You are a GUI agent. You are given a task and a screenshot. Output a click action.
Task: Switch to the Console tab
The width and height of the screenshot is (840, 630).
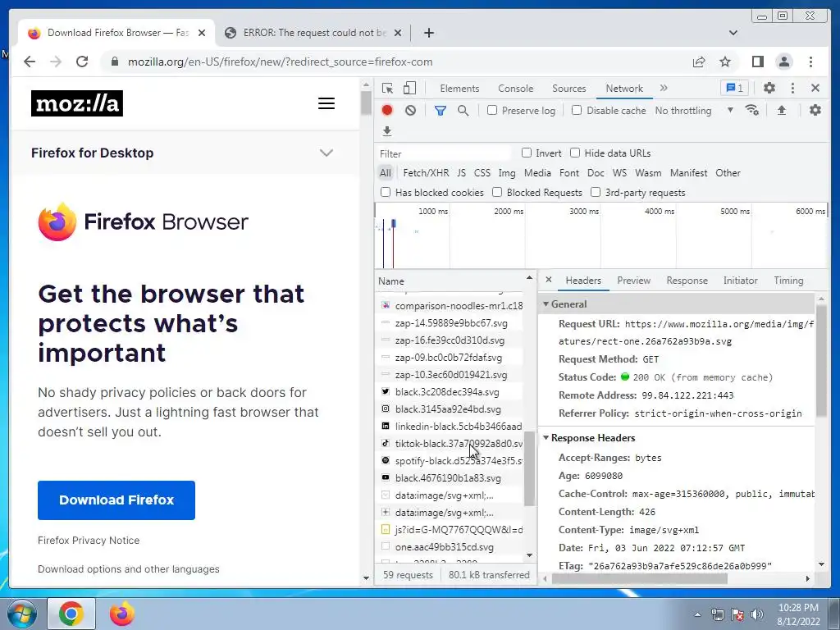click(515, 89)
